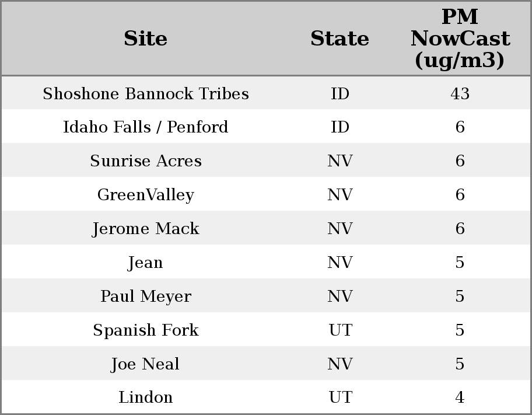Click the State column header
Image resolution: width=532 pixels, height=415 pixels.
pyautogui.click(x=339, y=39)
